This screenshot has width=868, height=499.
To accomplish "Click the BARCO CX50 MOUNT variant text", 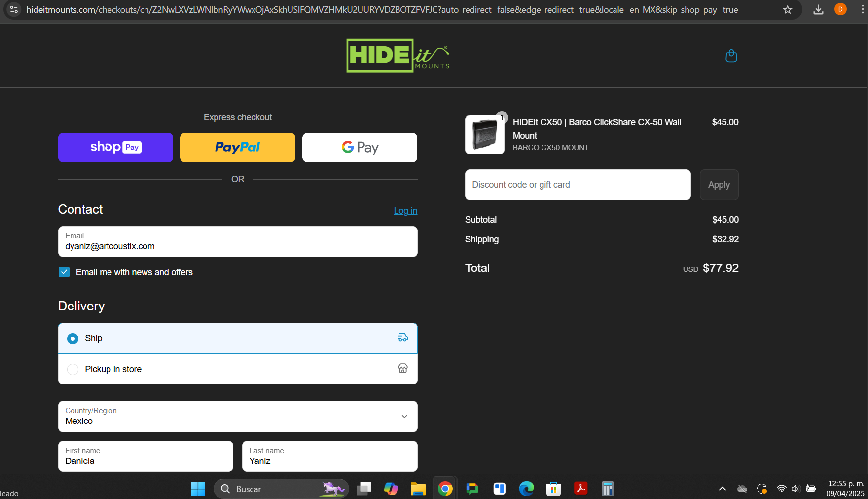I will coord(550,148).
